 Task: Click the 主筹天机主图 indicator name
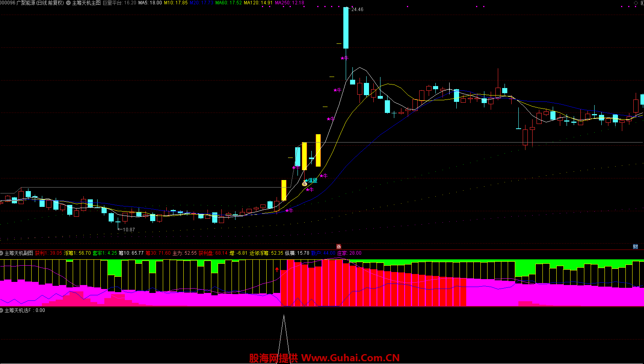pos(86,3)
